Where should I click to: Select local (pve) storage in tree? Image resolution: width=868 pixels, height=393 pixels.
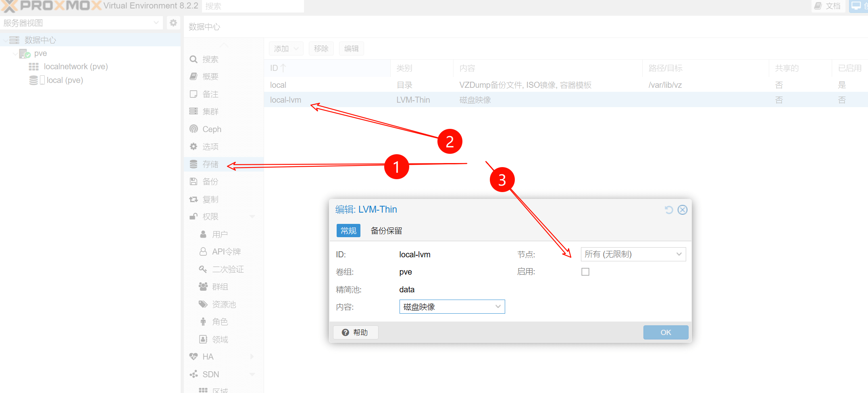tap(65, 80)
